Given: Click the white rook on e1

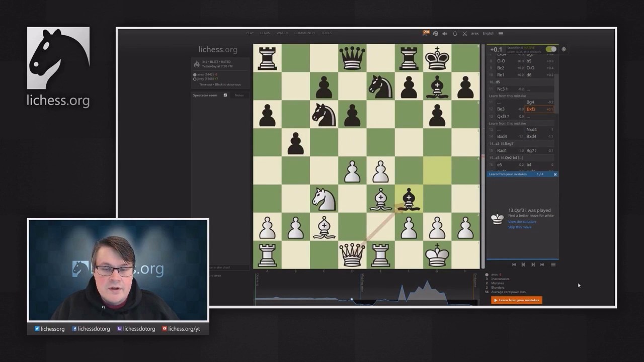Looking at the screenshot, I should tap(380, 255).
